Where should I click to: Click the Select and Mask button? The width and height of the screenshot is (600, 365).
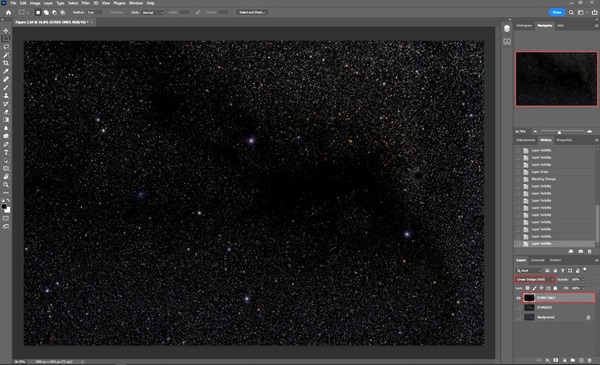tap(252, 12)
